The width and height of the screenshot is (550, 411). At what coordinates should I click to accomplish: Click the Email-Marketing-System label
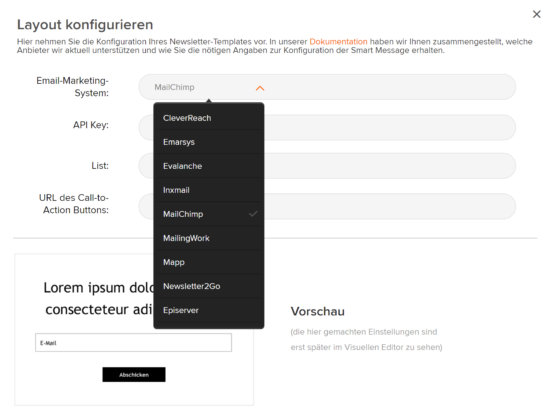pos(73,87)
